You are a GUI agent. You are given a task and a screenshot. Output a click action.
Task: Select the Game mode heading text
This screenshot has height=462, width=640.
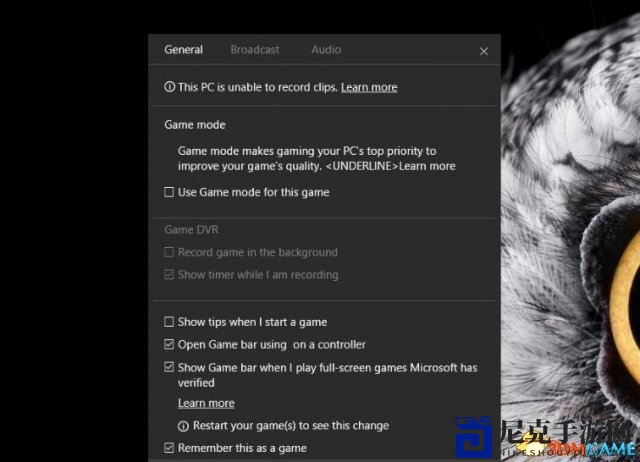coord(195,124)
